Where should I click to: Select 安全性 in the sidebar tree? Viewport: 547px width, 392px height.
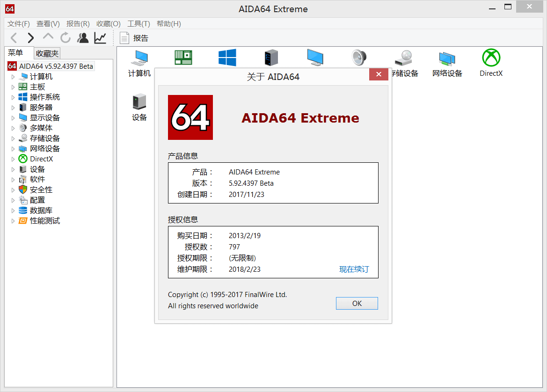pyautogui.click(x=41, y=190)
